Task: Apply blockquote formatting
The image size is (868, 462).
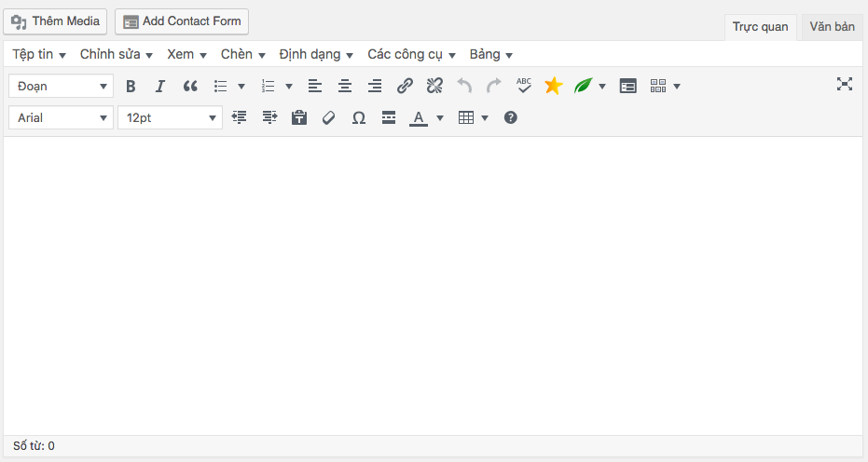Action: [190, 87]
